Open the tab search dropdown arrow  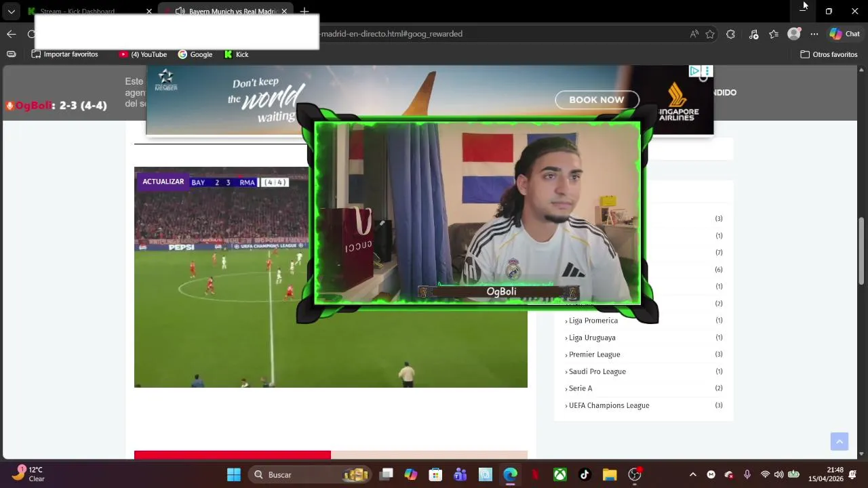12,12
